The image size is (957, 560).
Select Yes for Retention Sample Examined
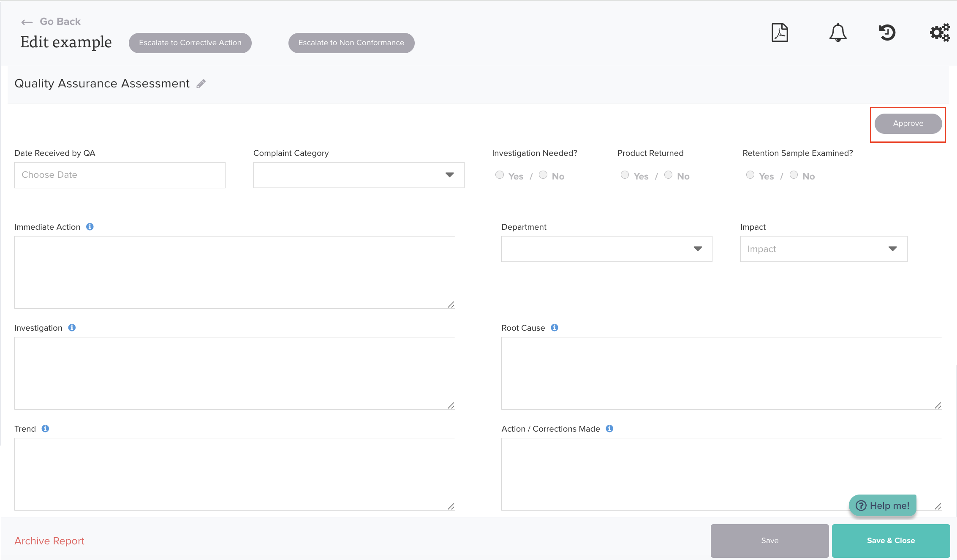750,175
